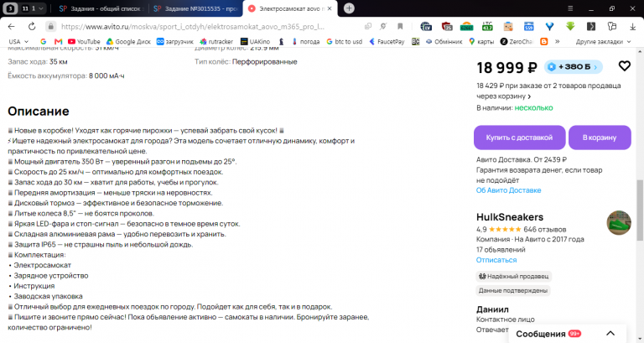
Task: Click the page vertical scrollbar thumb
Action: pos(640,210)
